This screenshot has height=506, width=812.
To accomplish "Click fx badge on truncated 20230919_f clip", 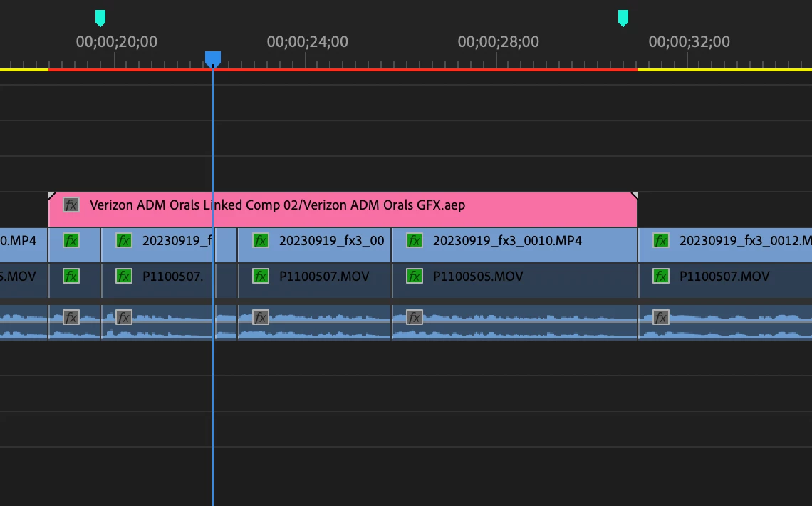I will click(124, 241).
